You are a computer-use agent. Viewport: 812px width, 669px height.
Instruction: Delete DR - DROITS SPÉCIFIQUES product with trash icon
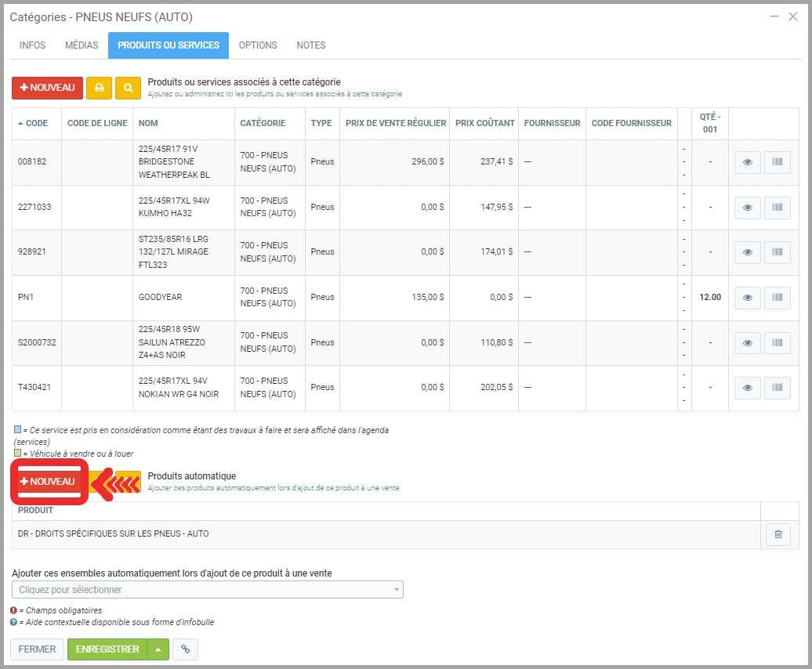(x=778, y=534)
